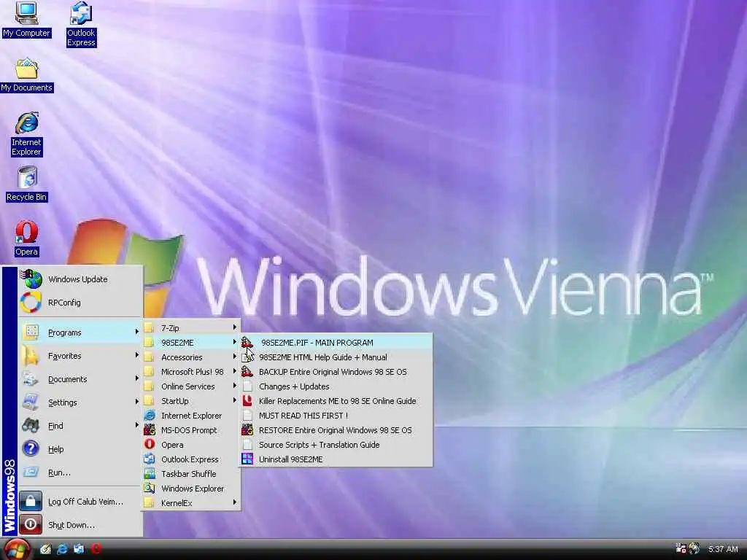Click the Help label in Start menu
This screenshot has height=560, width=747.
[55, 449]
